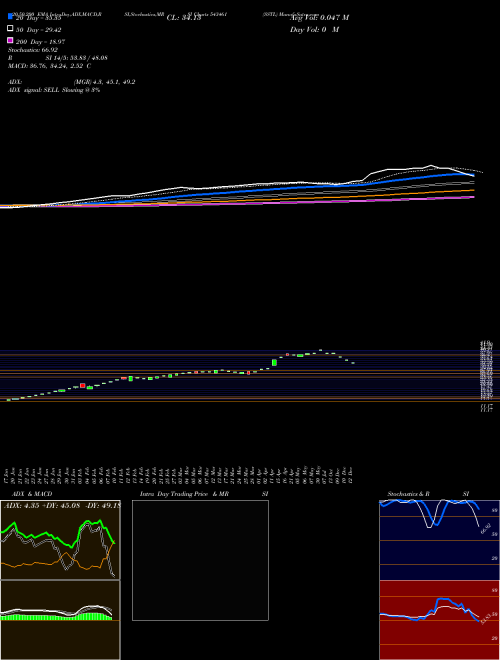This screenshot has height=660, width=500.
Task: Select the '20 Day - 33.35' legend text
Action: (x=39, y=18)
